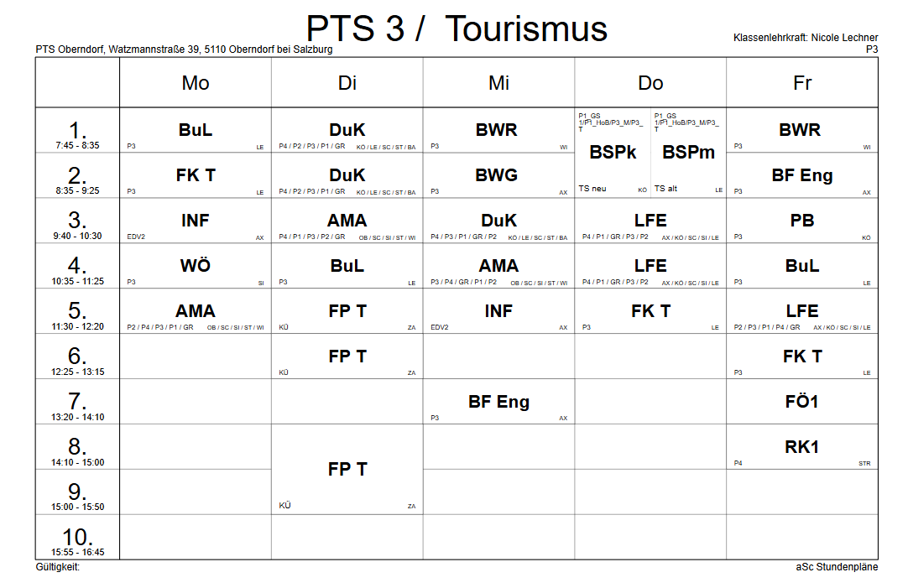The height and width of the screenshot is (588, 908).
Task: Select Monday's INF lesson in period 3
Action: [x=196, y=221]
